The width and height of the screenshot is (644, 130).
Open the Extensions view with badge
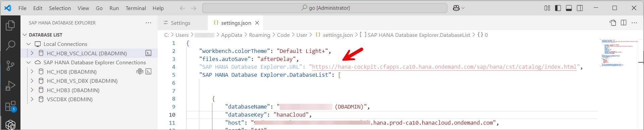click(10, 106)
